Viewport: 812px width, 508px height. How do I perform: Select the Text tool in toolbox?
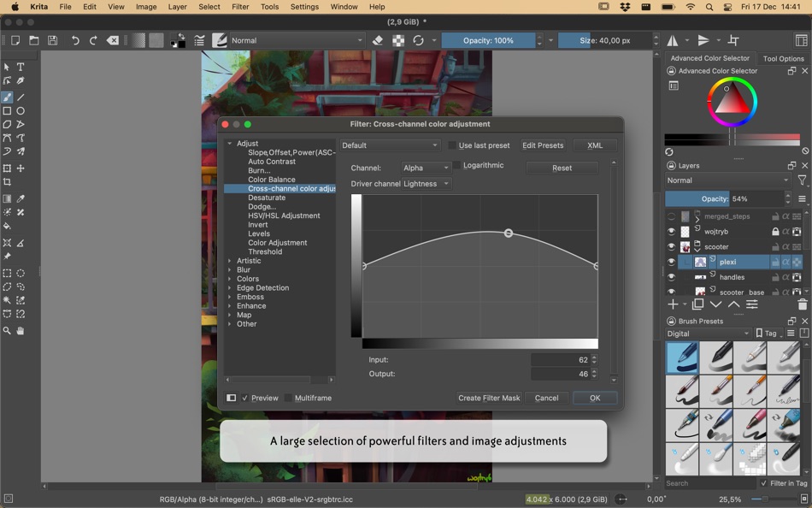[x=21, y=67]
